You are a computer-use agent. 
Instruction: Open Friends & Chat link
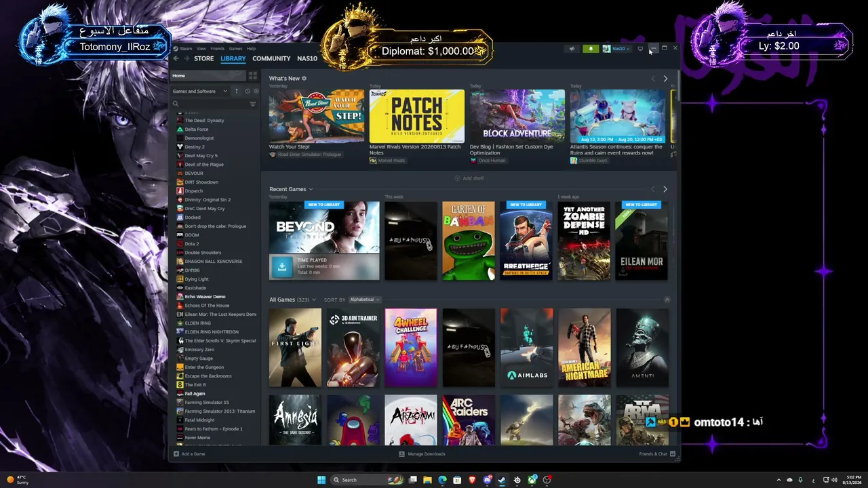tap(653, 454)
